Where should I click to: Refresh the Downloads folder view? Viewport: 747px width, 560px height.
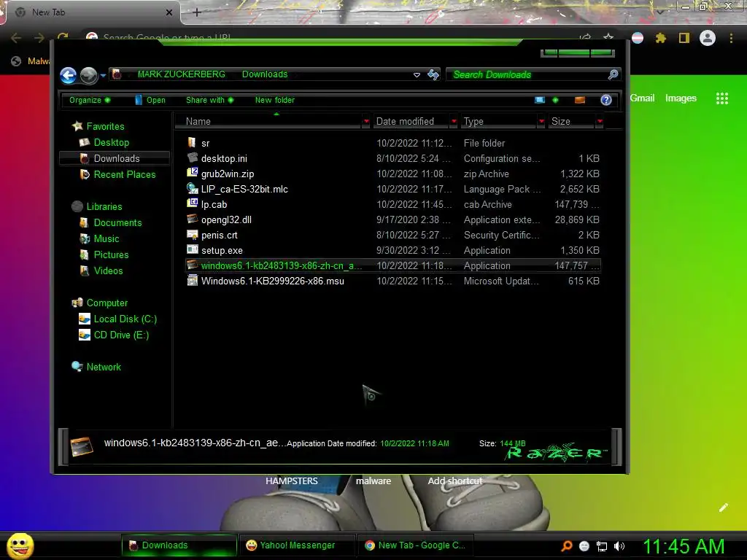click(x=433, y=75)
